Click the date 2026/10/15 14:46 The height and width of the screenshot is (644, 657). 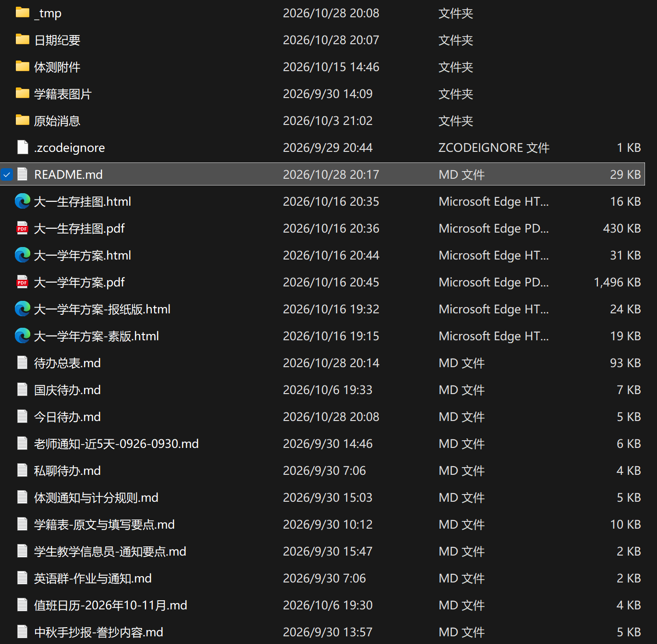[x=331, y=67]
